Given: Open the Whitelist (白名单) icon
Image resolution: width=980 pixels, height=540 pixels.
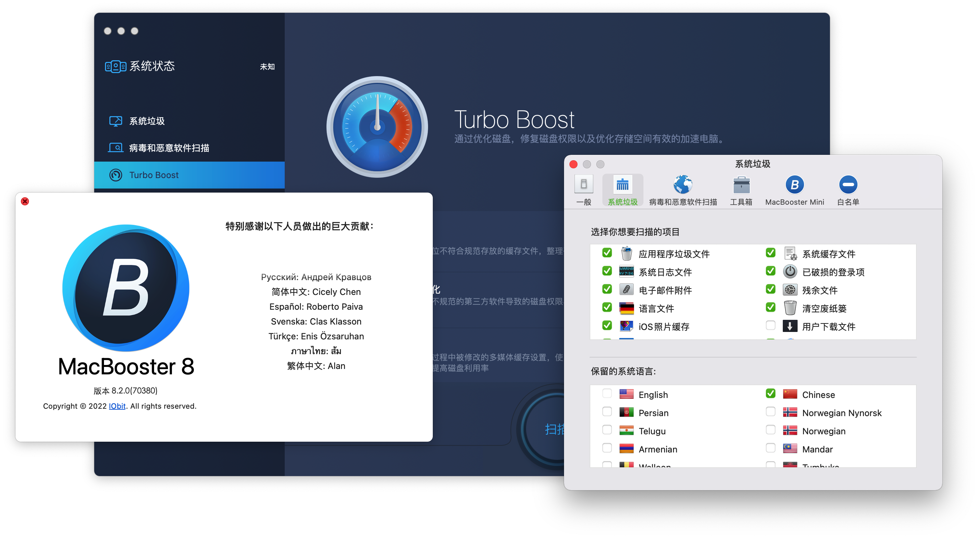Looking at the screenshot, I should pyautogui.click(x=848, y=185).
